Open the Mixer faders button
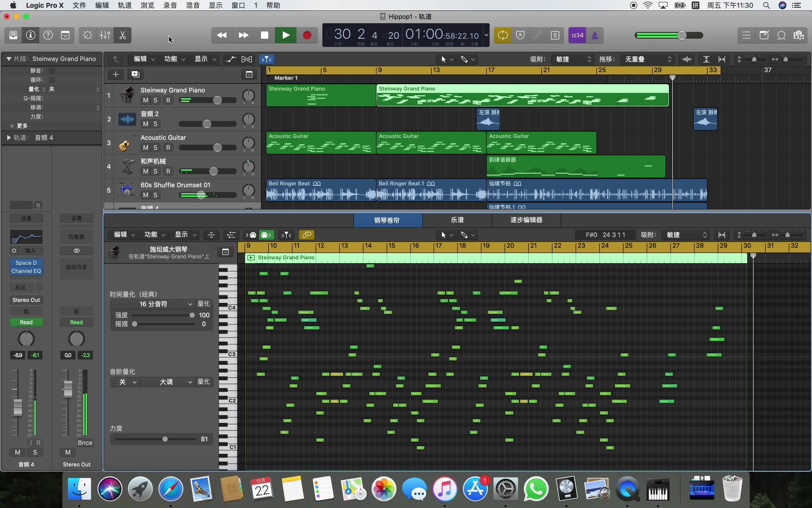The width and height of the screenshot is (812, 508). tap(105, 35)
